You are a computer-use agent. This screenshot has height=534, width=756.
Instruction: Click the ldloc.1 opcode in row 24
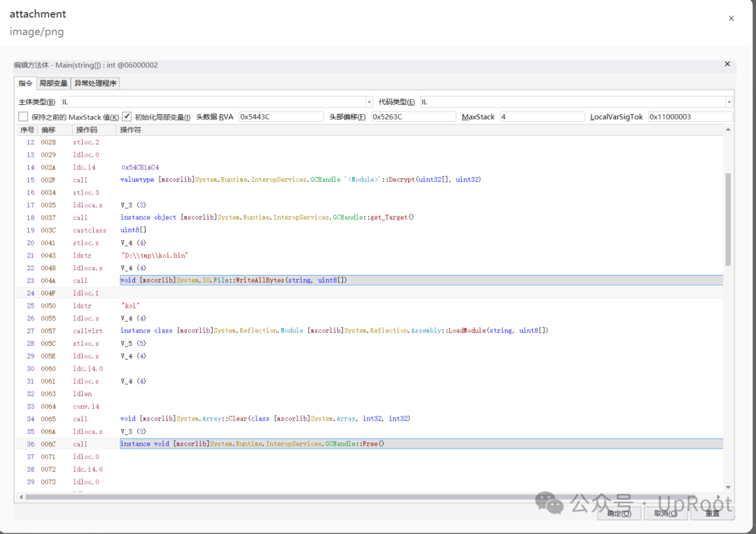point(86,293)
